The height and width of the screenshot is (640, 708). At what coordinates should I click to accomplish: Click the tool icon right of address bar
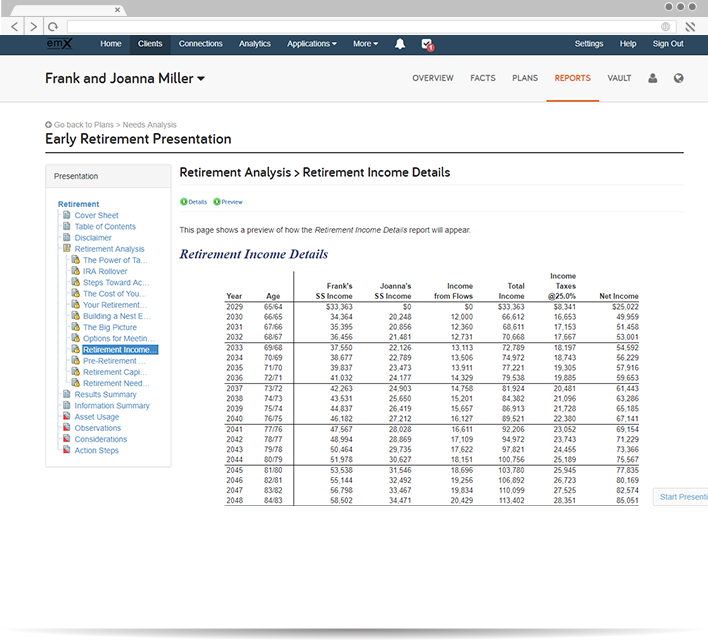pyautogui.click(x=690, y=27)
